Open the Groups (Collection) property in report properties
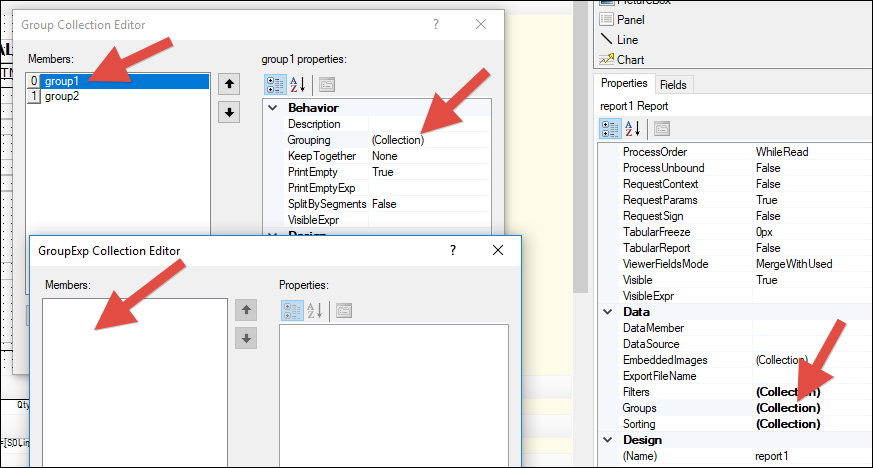The image size is (873, 468). coord(788,408)
